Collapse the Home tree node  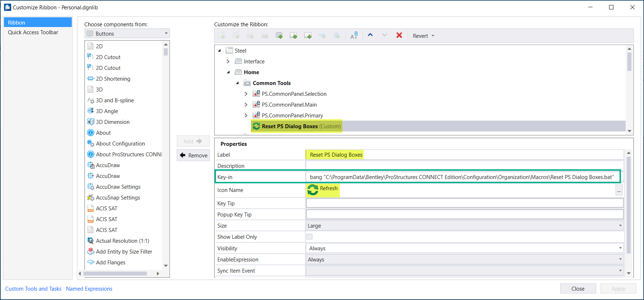point(228,72)
